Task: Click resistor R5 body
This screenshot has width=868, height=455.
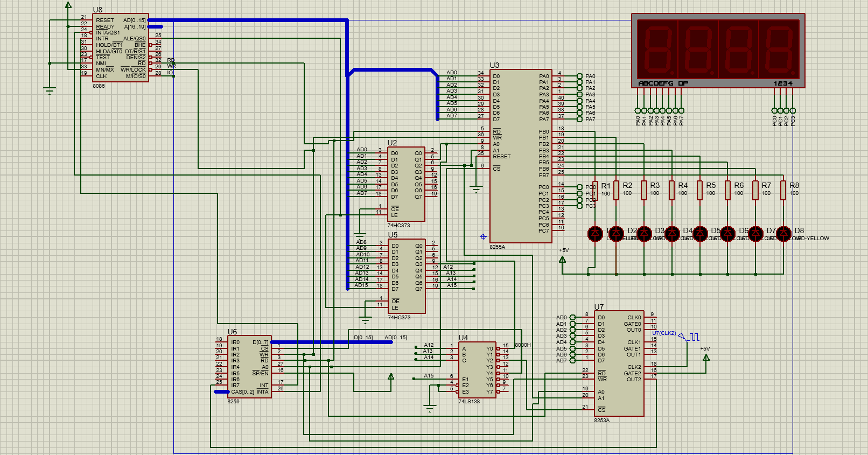Action: [x=700, y=190]
